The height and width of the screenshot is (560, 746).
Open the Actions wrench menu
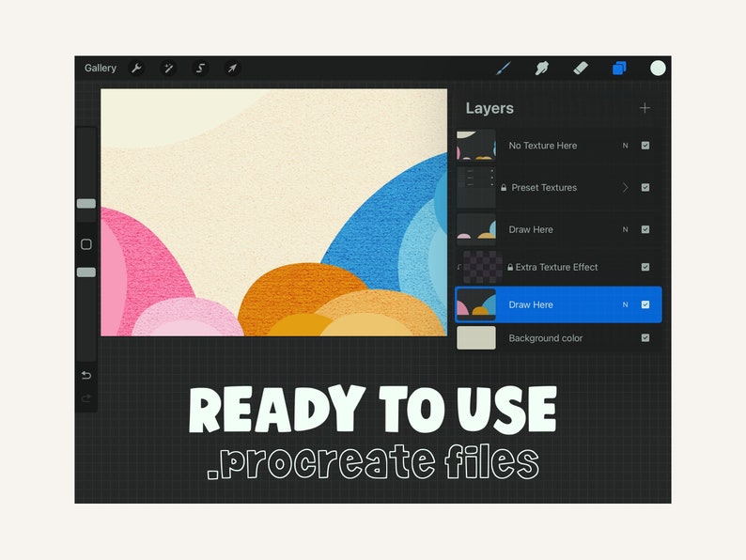[136, 69]
